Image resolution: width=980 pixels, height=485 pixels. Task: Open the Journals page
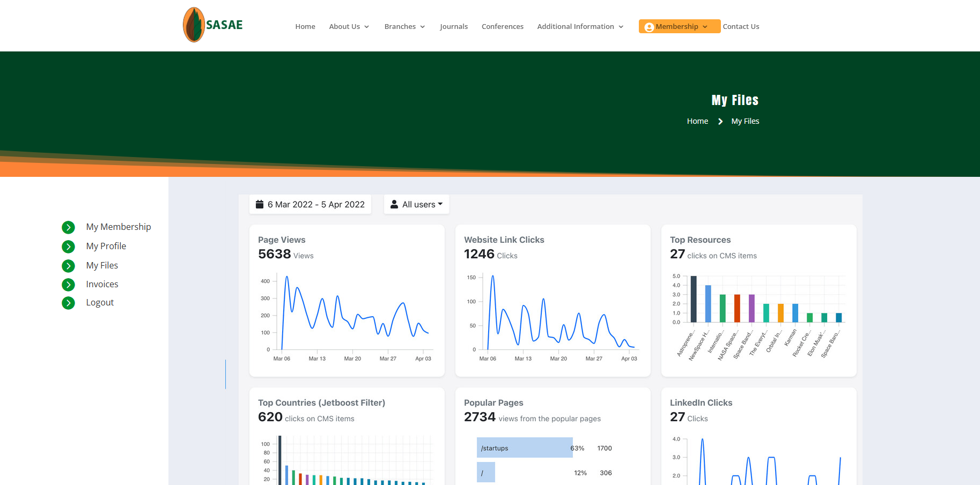tap(454, 26)
